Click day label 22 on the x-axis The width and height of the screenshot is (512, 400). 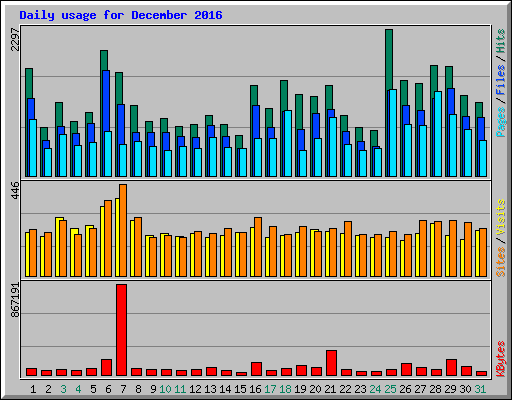click(345, 389)
